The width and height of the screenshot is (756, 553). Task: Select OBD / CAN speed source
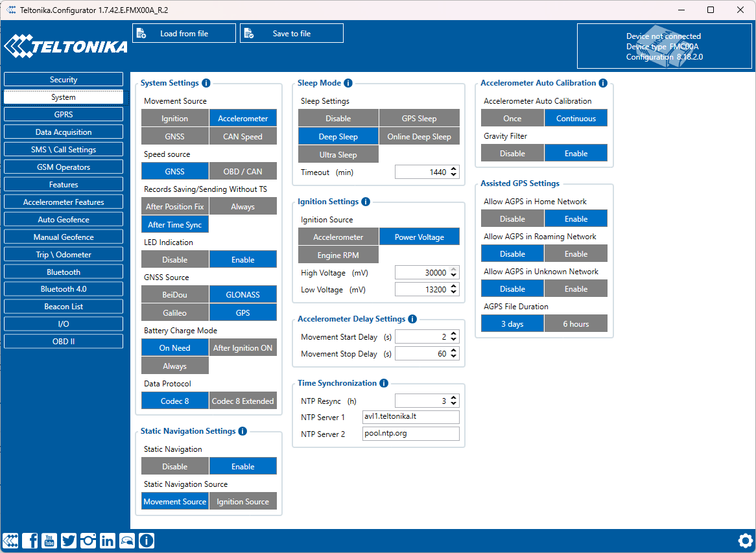(243, 171)
